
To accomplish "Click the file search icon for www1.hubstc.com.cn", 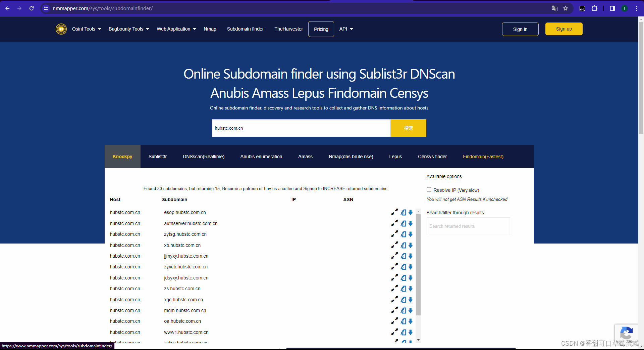I will [404, 332].
